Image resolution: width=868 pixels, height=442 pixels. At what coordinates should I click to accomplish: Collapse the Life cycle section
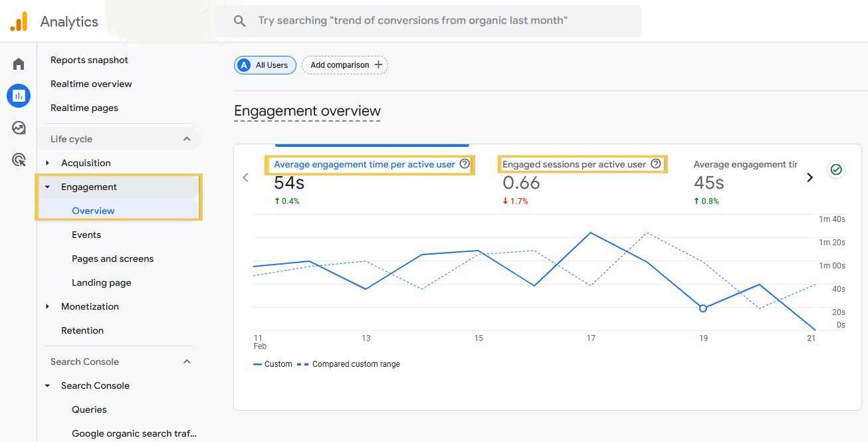187,139
